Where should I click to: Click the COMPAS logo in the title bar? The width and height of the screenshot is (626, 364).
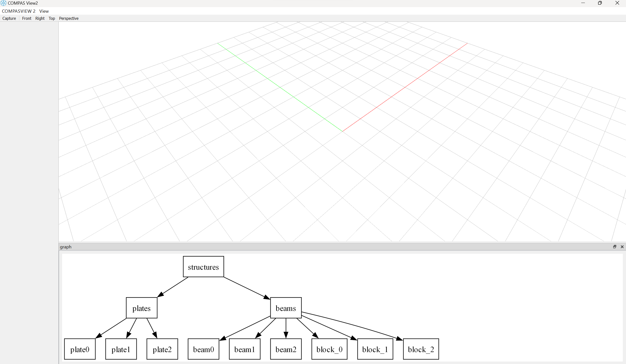(3, 3)
